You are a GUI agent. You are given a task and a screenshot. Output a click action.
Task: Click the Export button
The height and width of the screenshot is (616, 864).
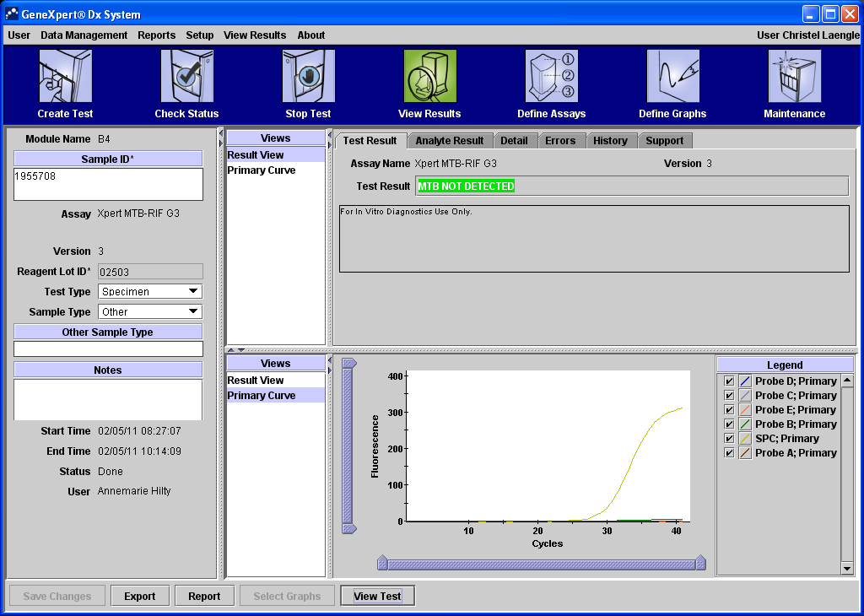(x=139, y=597)
